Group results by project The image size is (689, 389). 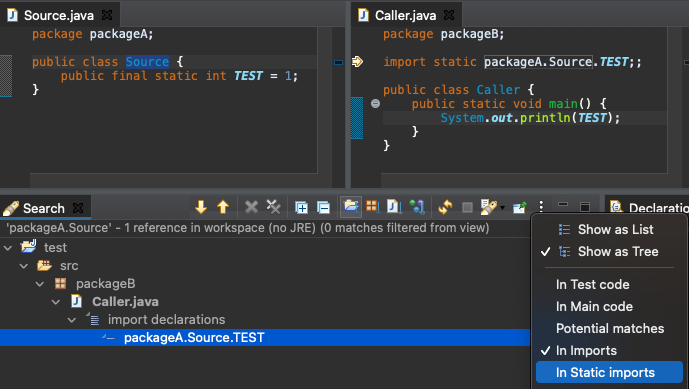click(x=351, y=207)
